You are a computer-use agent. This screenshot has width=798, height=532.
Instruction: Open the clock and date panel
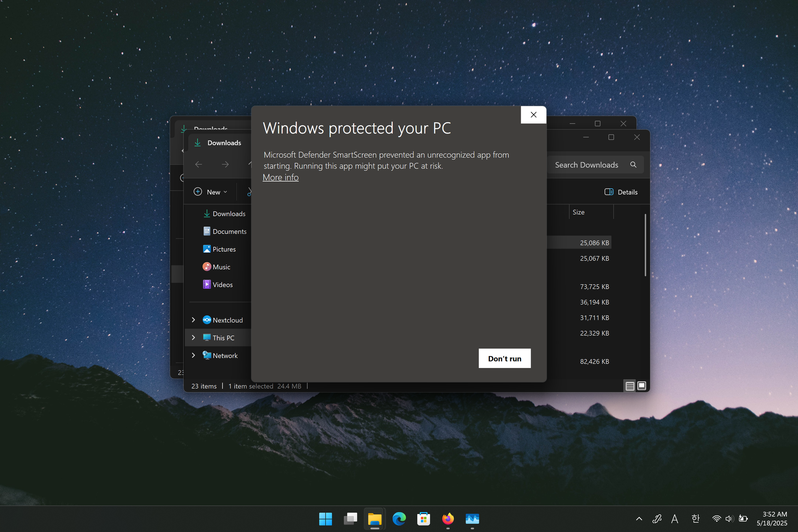[x=772, y=519]
